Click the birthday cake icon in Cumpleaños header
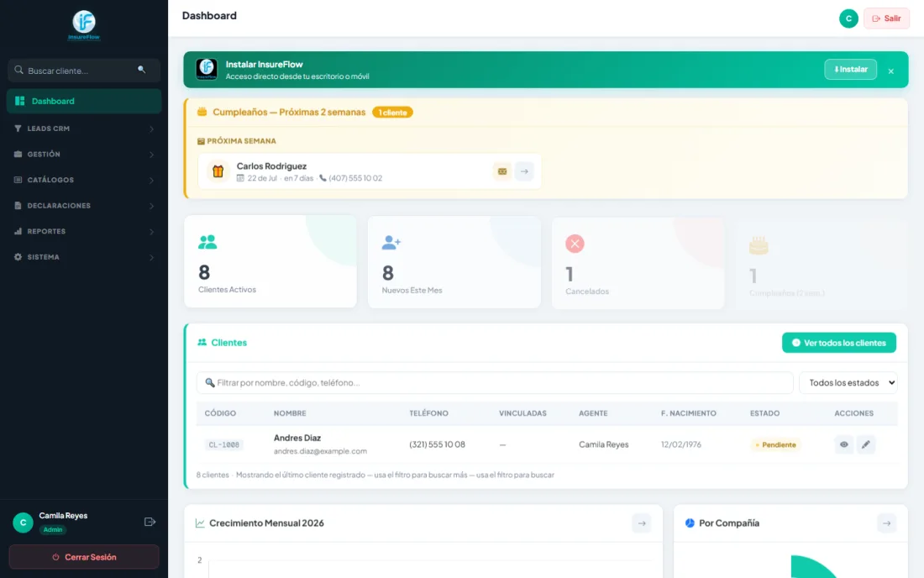 202,112
